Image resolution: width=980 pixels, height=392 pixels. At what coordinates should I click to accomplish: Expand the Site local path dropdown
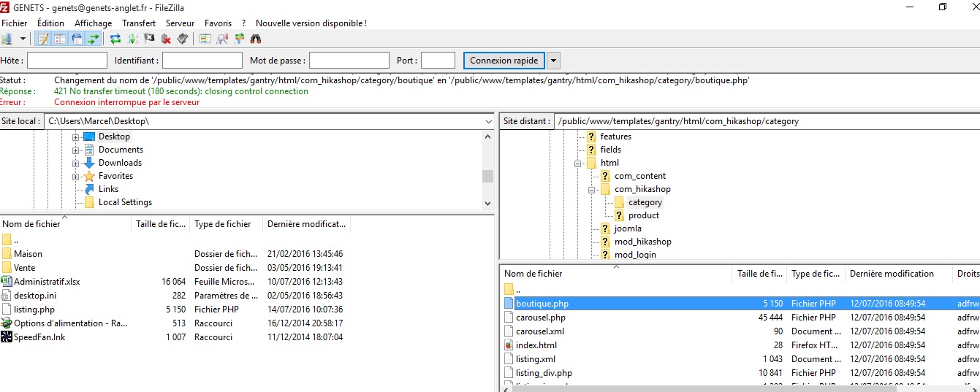coord(488,121)
